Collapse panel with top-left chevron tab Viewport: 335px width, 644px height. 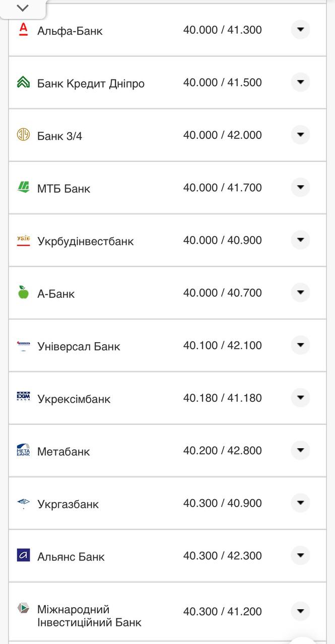click(23, 9)
